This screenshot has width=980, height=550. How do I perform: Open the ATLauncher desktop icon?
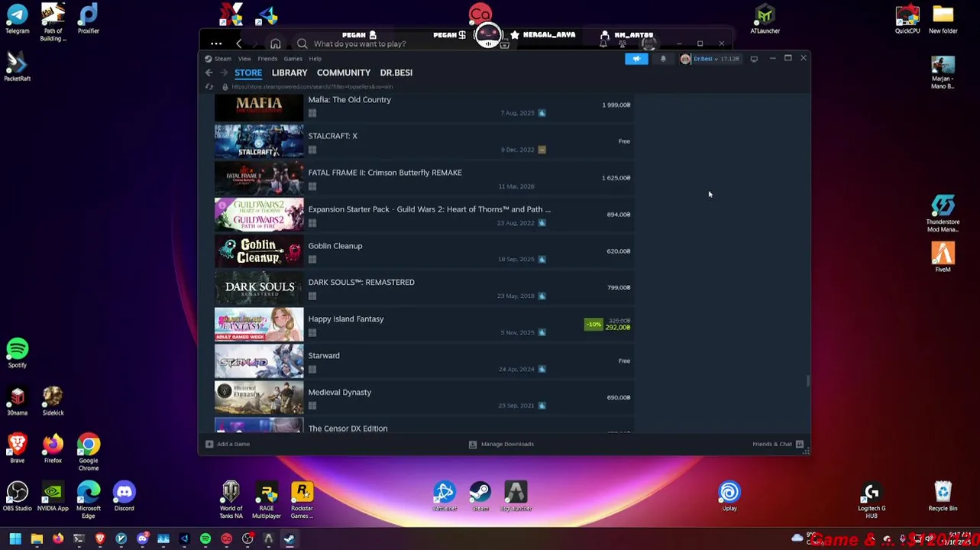[x=765, y=19]
